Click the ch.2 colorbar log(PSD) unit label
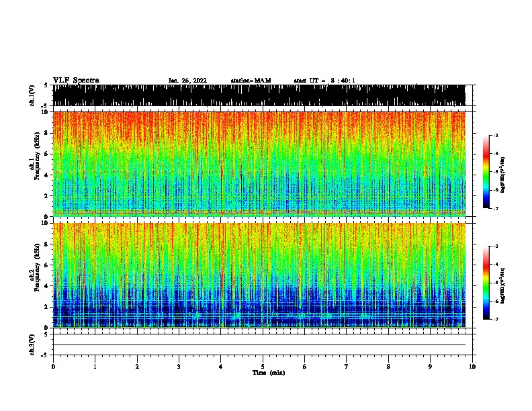 click(x=503, y=285)
